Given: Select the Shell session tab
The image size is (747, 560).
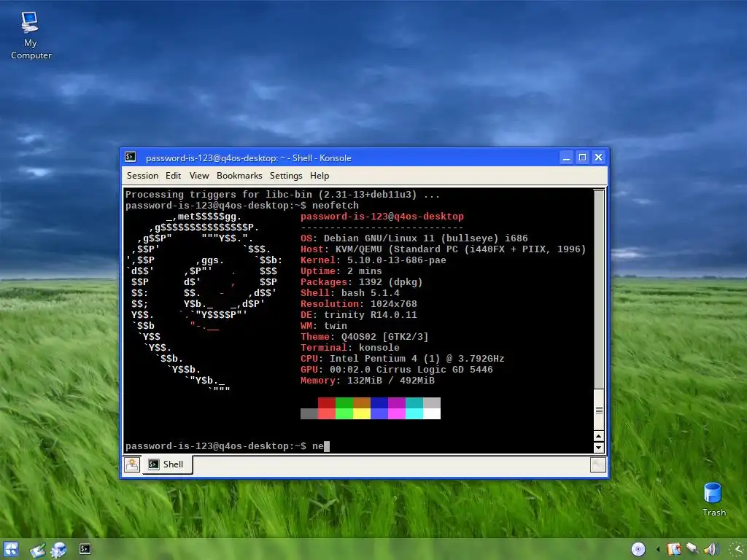Looking at the screenshot, I should pyautogui.click(x=167, y=464).
